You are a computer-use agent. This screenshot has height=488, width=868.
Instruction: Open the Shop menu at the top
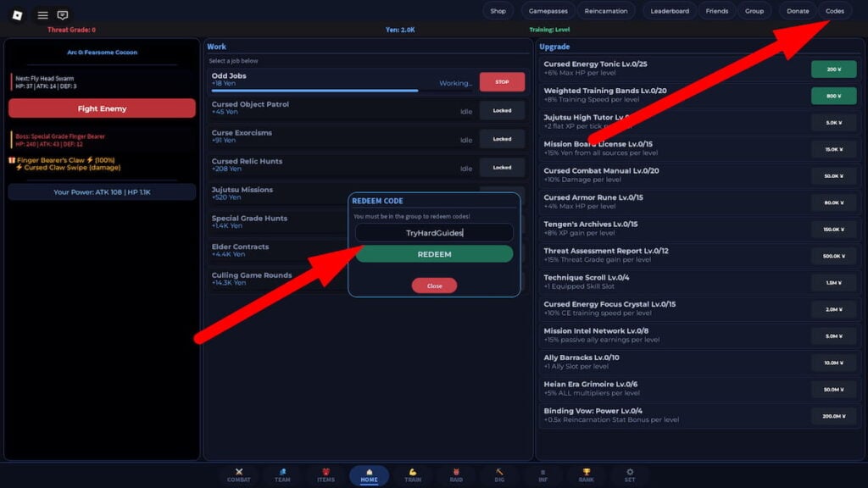click(x=498, y=11)
